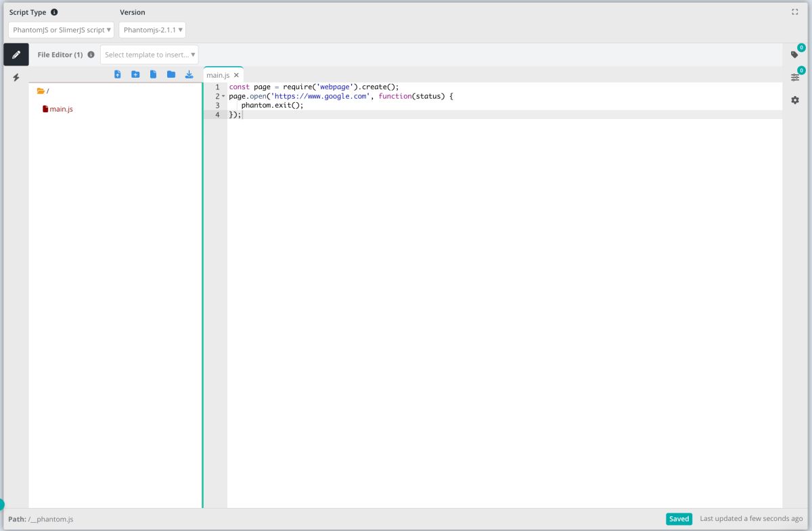Click the add folder plus icon
This screenshot has width=812, height=531.
click(x=135, y=74)
